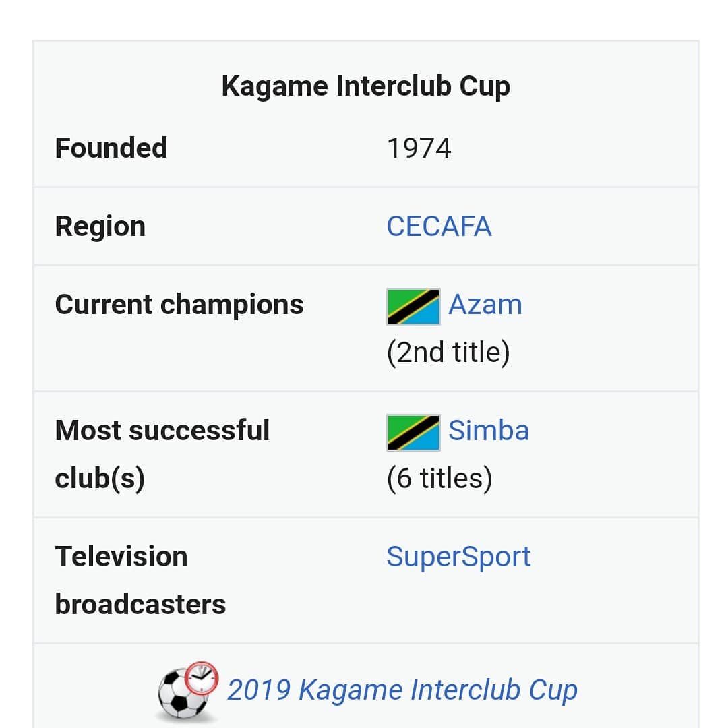This screenshot has width=728, height=728.
Task: Open the CECAFA region link
Action: pyautogui.click(x=439, y=226)
